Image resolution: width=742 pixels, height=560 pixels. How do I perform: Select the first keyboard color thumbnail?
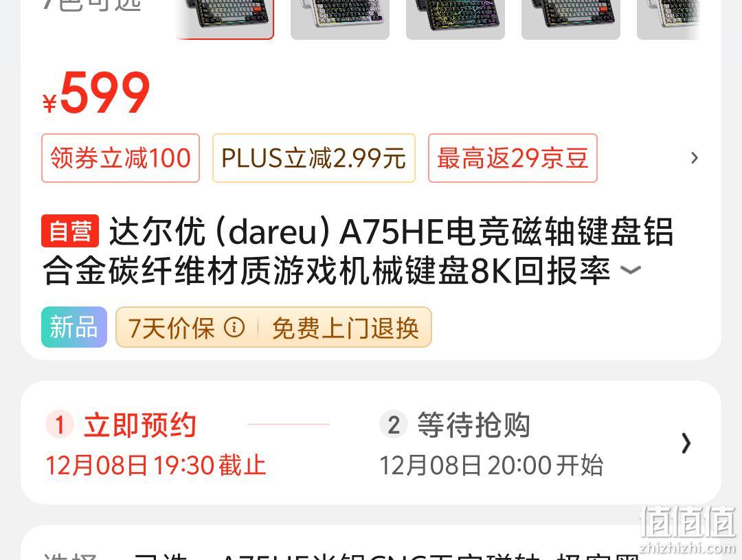225,19
